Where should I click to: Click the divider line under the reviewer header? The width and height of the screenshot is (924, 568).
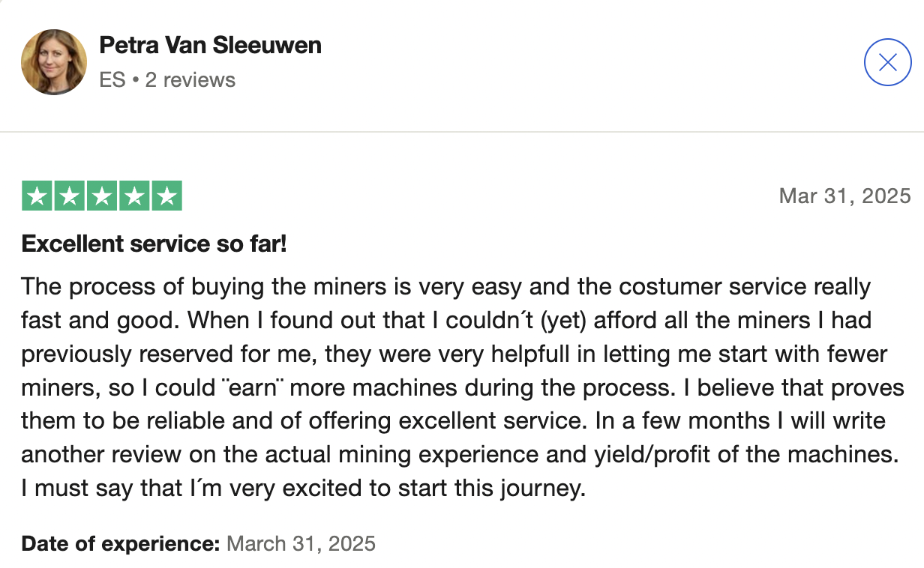coord(462,132)
